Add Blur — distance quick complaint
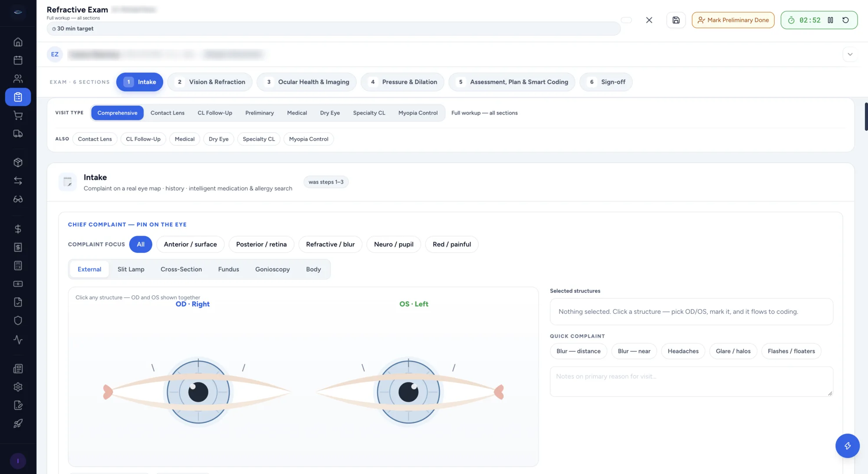The height and width of the screenshot is (474, 868). 579,351
